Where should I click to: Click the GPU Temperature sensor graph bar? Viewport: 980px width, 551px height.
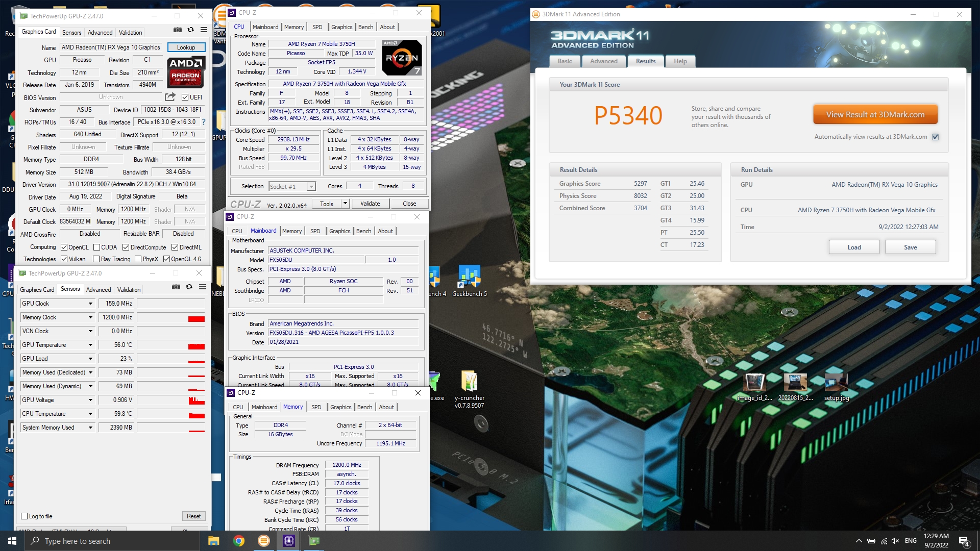(x=171, y=345)
